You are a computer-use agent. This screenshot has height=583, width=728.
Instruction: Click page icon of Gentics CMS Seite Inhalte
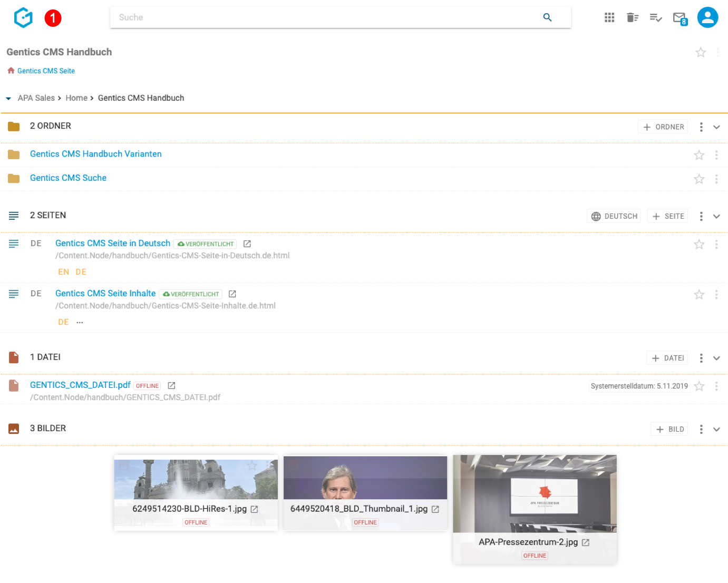click(14, 294)
